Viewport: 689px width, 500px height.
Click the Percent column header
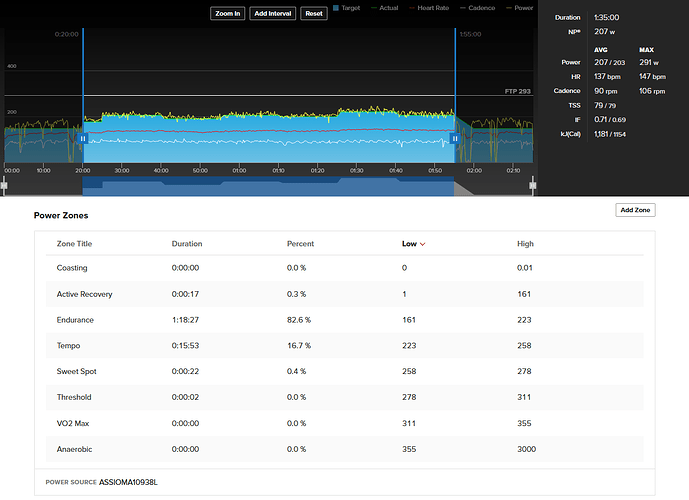[x=301, y=244]
